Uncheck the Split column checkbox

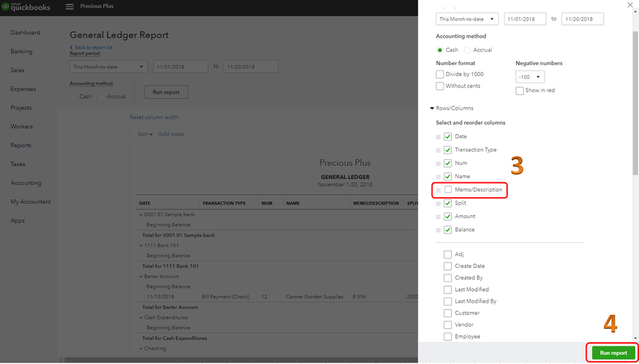[448, 203]
